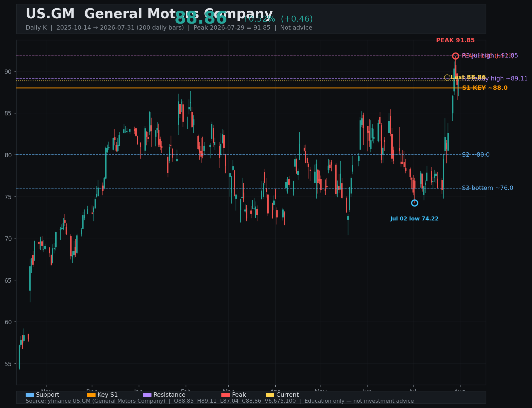Click the 'US.GM General Motors Company' title
Image resolution: width=532 pixels, height=408 pixels.
149,14
